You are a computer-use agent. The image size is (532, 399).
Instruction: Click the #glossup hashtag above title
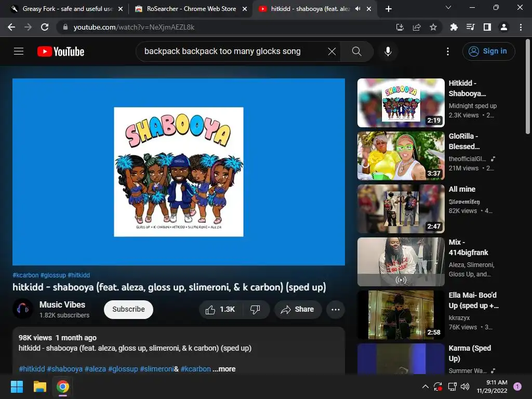coord(53,275)
